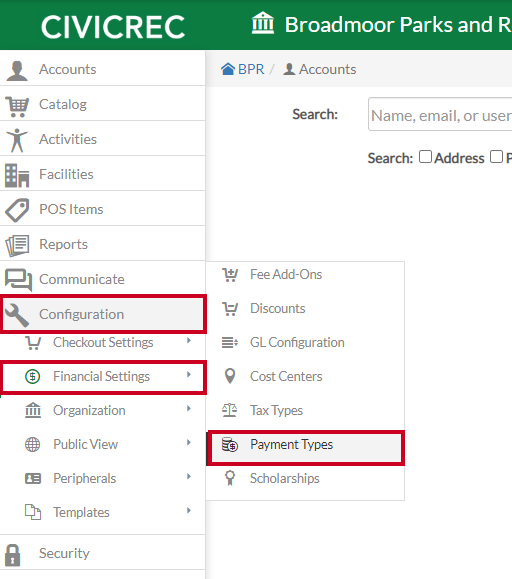Click the Financial Settings label
The width and height of the screenshot is (512, 579).
[x=102, y=377]
